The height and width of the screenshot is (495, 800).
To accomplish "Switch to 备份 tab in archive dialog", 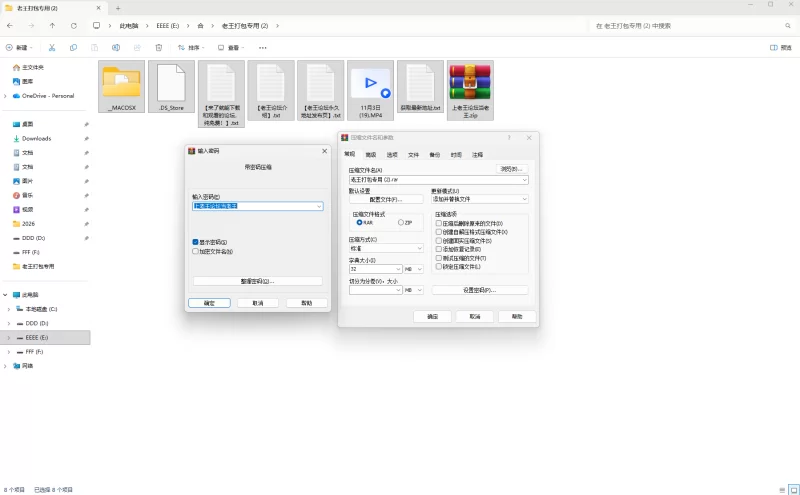I will pyautogui.click(x=435, y=155).
